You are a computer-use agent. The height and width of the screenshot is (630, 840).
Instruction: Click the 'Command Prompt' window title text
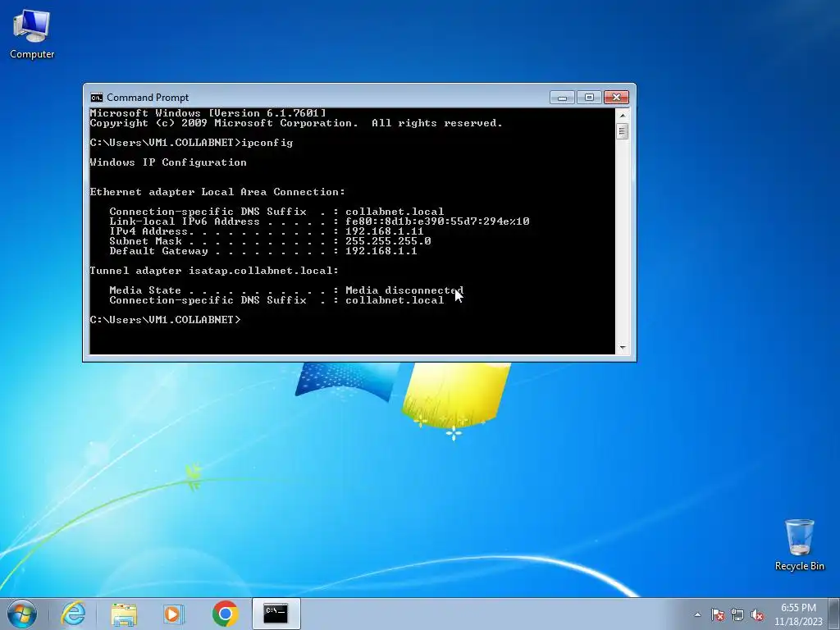click(148, 98)
